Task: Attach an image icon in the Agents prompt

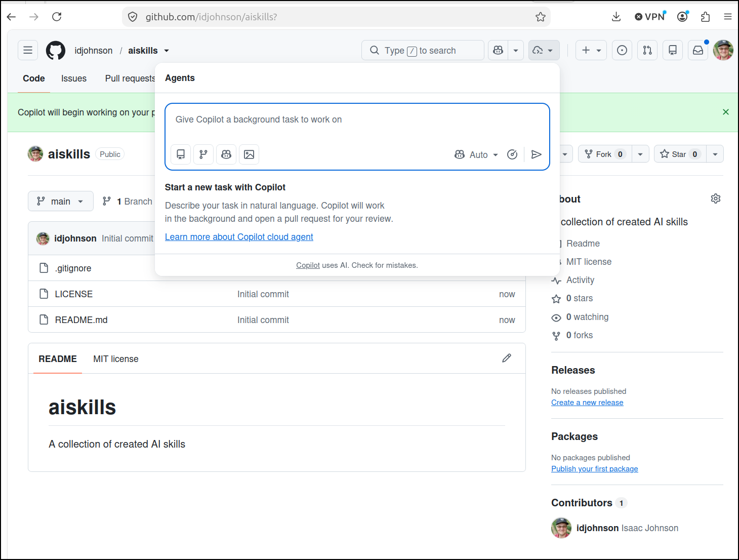Action: 249,154
